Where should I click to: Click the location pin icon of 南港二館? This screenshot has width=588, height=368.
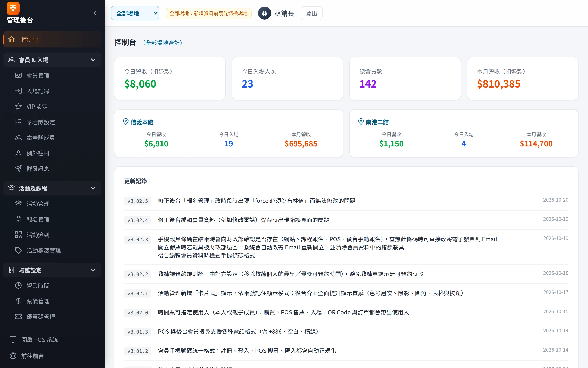tap(361, 122)
